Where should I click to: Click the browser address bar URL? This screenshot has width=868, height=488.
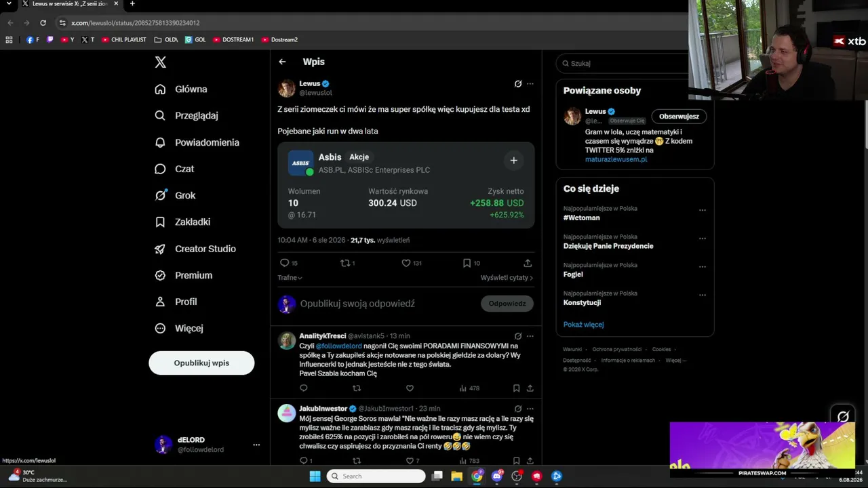[x=136, y=23]
